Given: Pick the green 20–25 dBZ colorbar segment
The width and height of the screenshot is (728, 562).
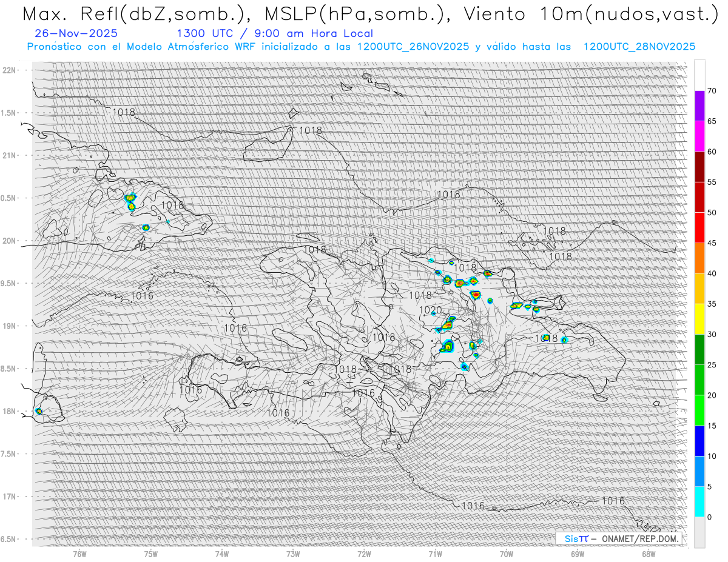Looking at the screenshot, I should click(699, 380).
